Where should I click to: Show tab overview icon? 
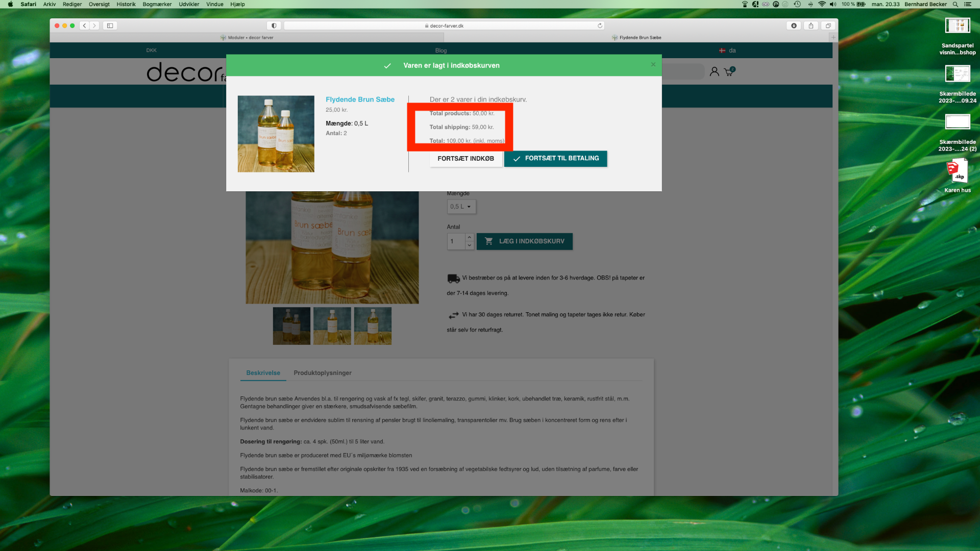(828, 26)
